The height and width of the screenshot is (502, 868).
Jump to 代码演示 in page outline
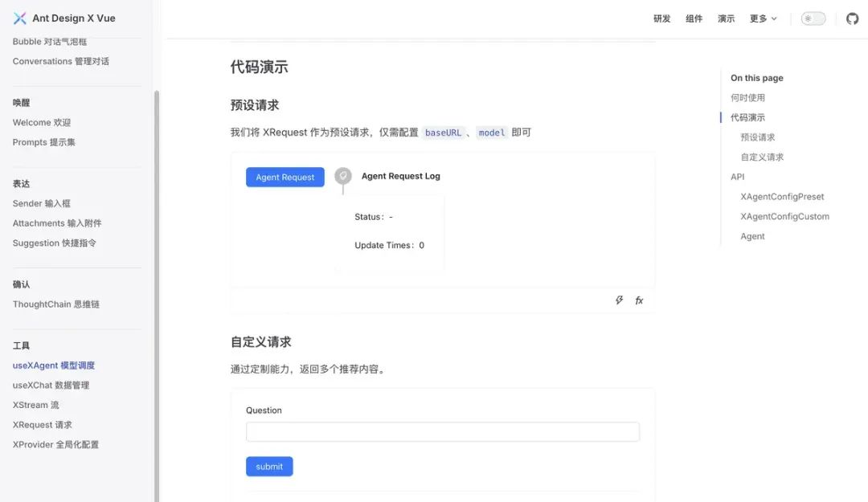pyautogui.click(x=747, y=117)
